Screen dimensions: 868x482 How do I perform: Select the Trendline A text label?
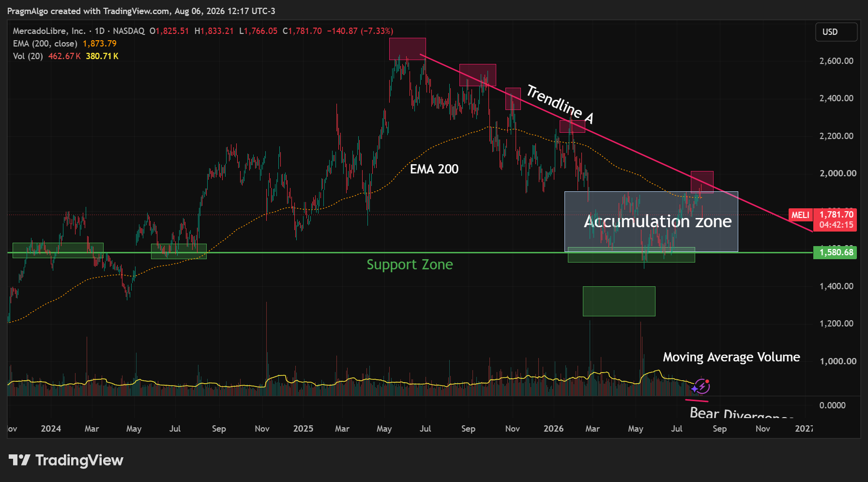click(560, 104)
